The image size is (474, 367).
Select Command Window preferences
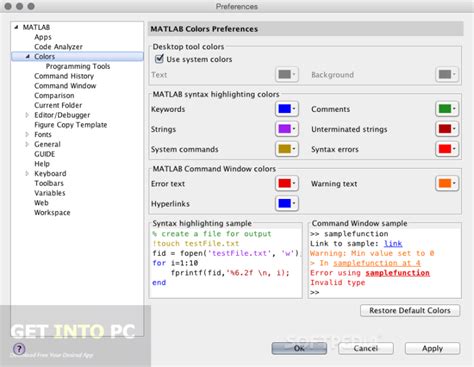[65, 86]
